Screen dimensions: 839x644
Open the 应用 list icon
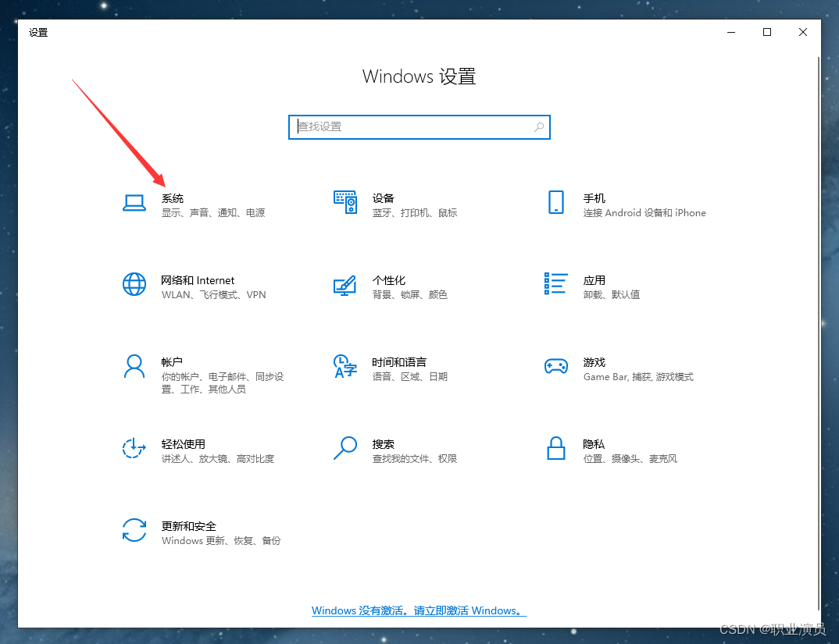click(556, 283)
